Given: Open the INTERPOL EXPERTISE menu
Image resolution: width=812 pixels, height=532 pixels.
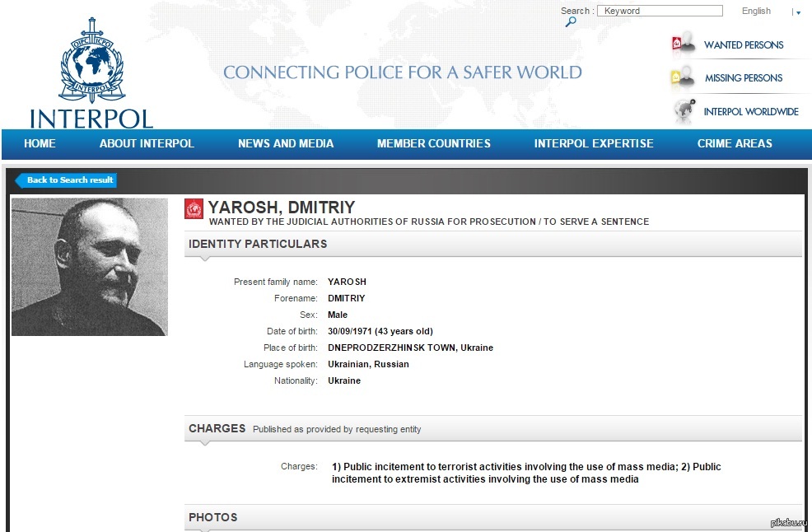Looking at the screenshot, I should (x=594, y=143).
